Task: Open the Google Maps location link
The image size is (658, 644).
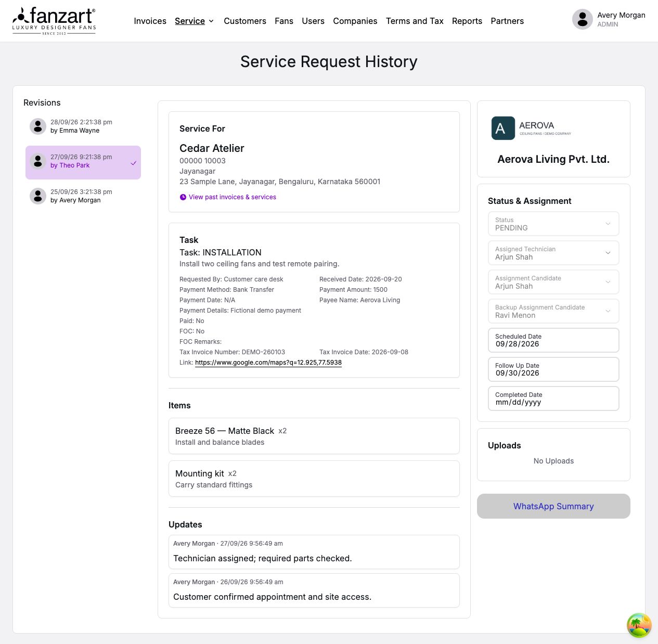Action: [268, 363]
